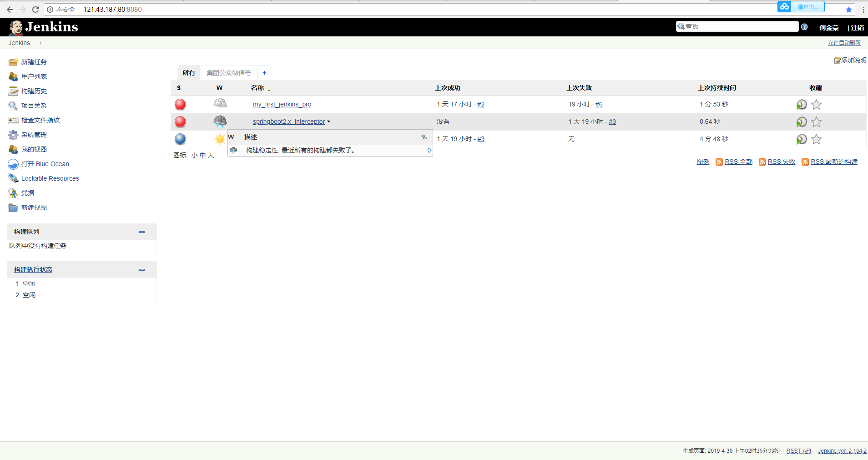Screen dimensions: 868x460
Task: Sort by 上次成功 column header
Action: point(448,88)
